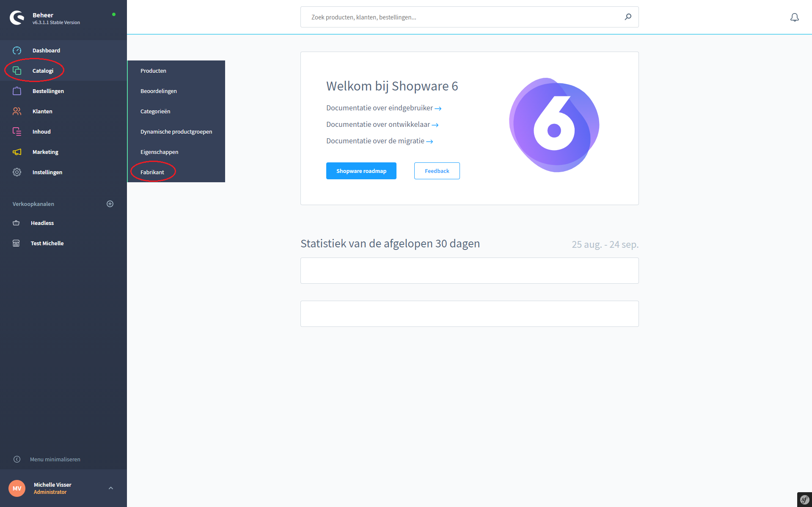The height and width of the screenshot is (507, 812).
Task: Click the Inhoud layout icon
Action: (17, 132)
